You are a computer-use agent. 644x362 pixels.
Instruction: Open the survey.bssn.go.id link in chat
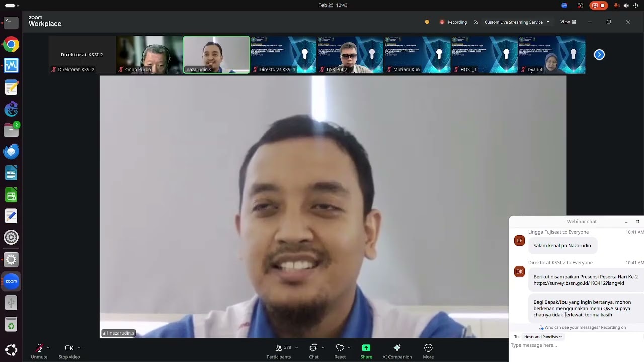click(579, 283)
